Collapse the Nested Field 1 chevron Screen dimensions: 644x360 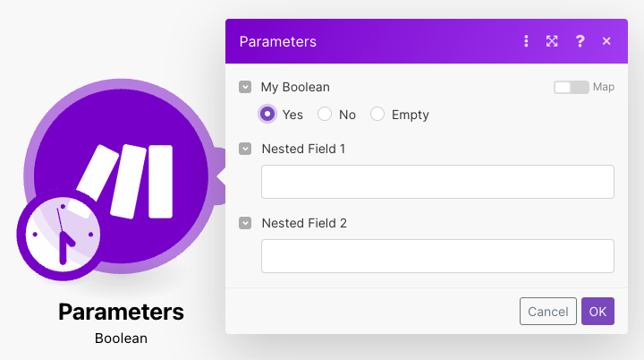click(x=245, y=149)
